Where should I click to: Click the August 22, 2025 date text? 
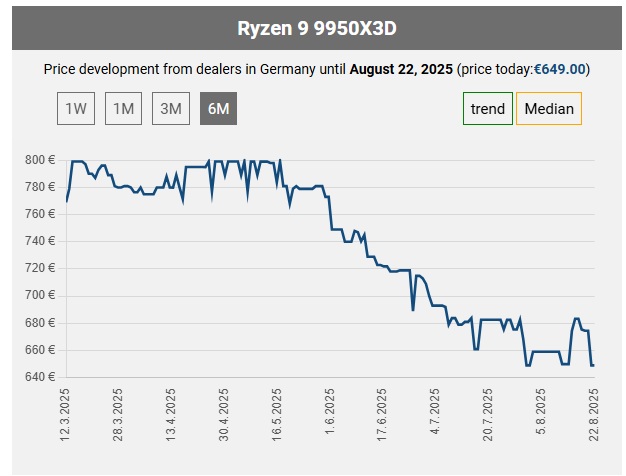pyautogui.click(x=401, y=69)
